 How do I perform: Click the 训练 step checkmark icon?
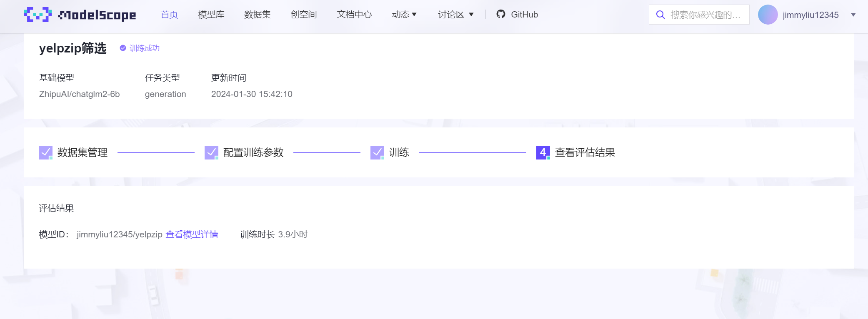(377, 152)
